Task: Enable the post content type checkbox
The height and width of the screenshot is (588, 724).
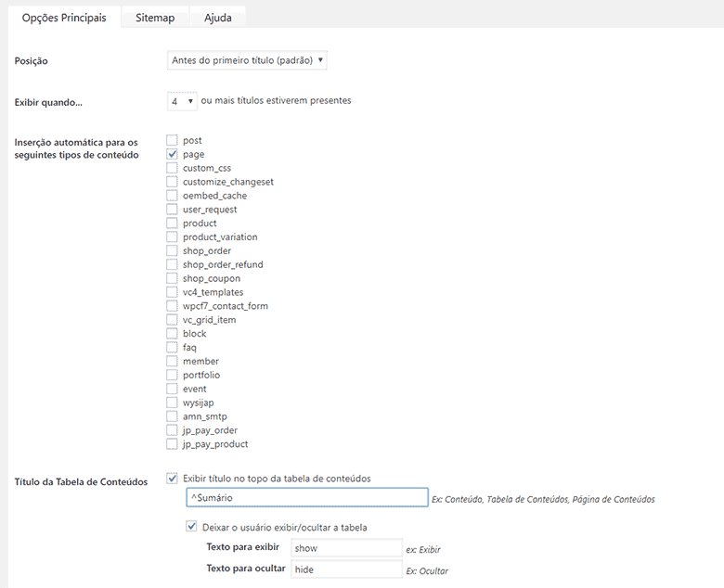Action: pos(172,140)
